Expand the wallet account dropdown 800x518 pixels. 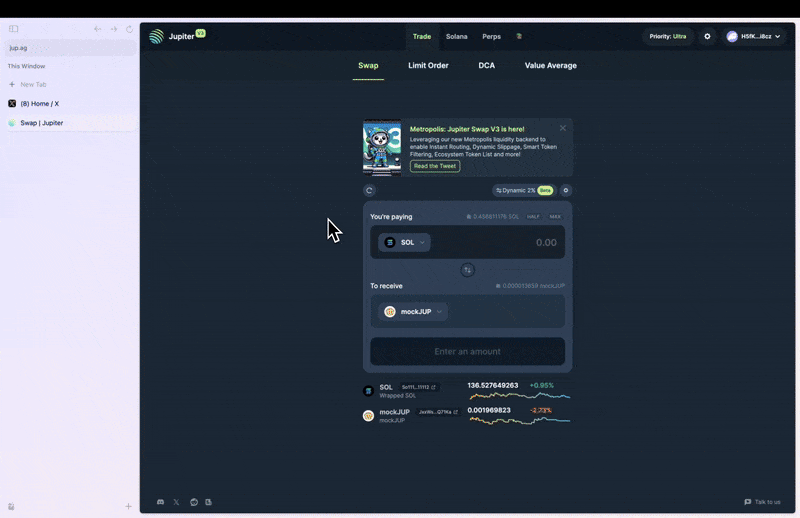tap(754, 37)
